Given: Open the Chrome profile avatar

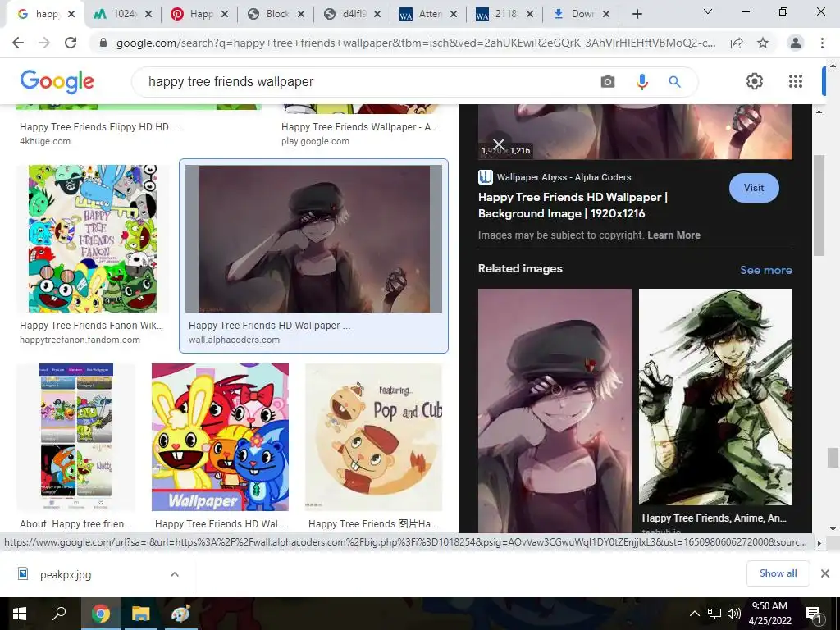Looking at the screenshot, I should (x=796, y=43).
